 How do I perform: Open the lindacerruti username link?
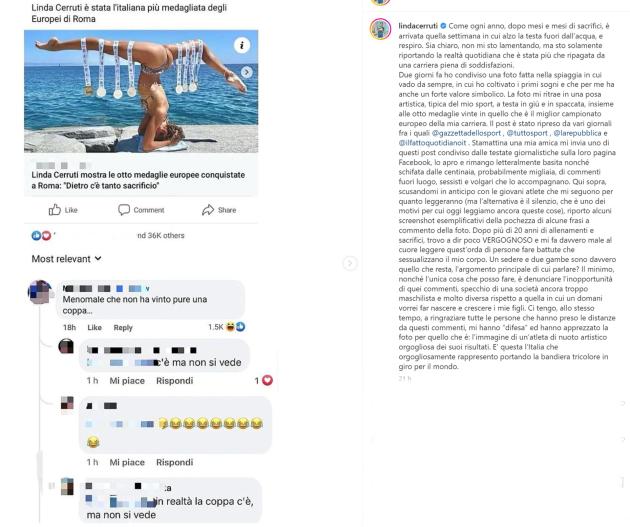pos(418,26)
